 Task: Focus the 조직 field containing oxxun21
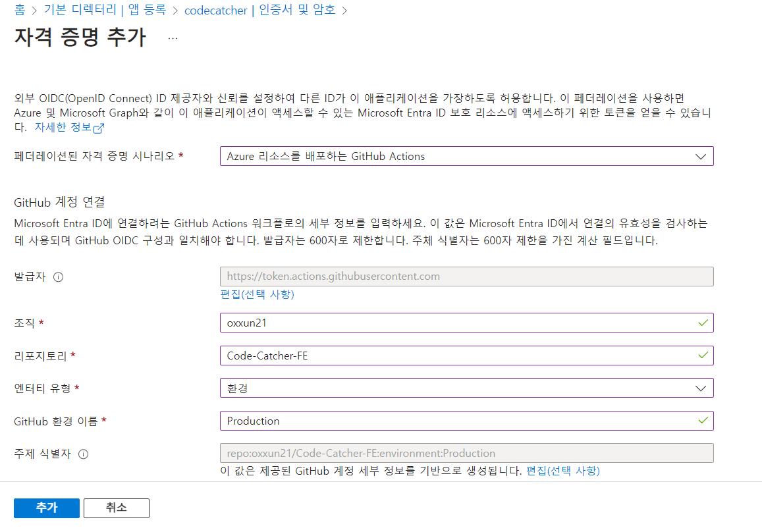466,323
